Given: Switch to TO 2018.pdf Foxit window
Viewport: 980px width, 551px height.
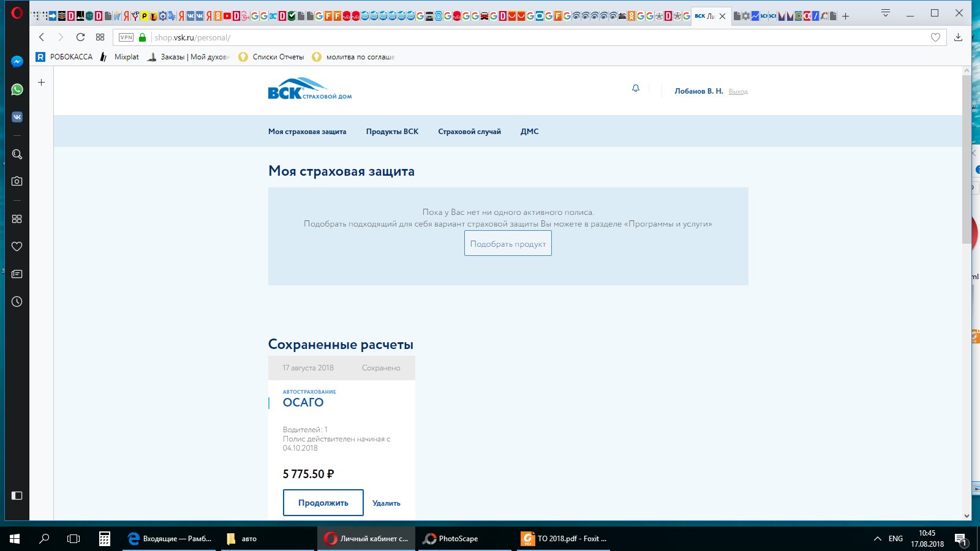Looking at the screenshot, I should click(x=563, y=539).
